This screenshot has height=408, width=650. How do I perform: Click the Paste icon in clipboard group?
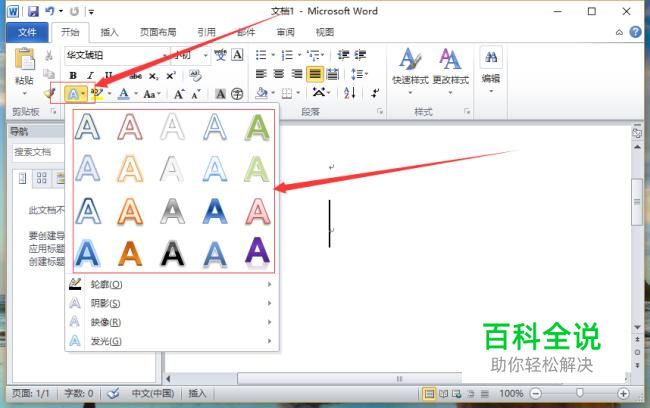tap(24, 59)
